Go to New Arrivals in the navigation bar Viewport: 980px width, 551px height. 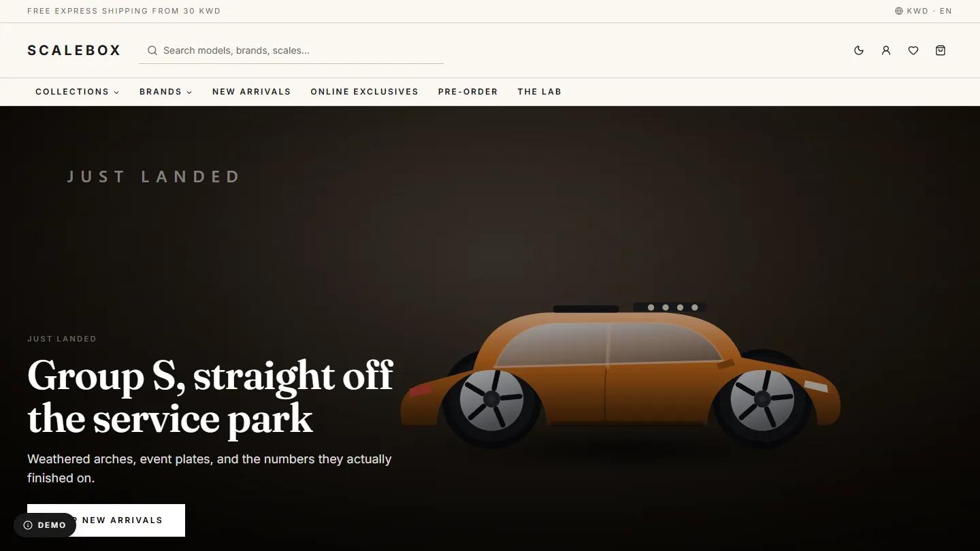tap(252, 92)
